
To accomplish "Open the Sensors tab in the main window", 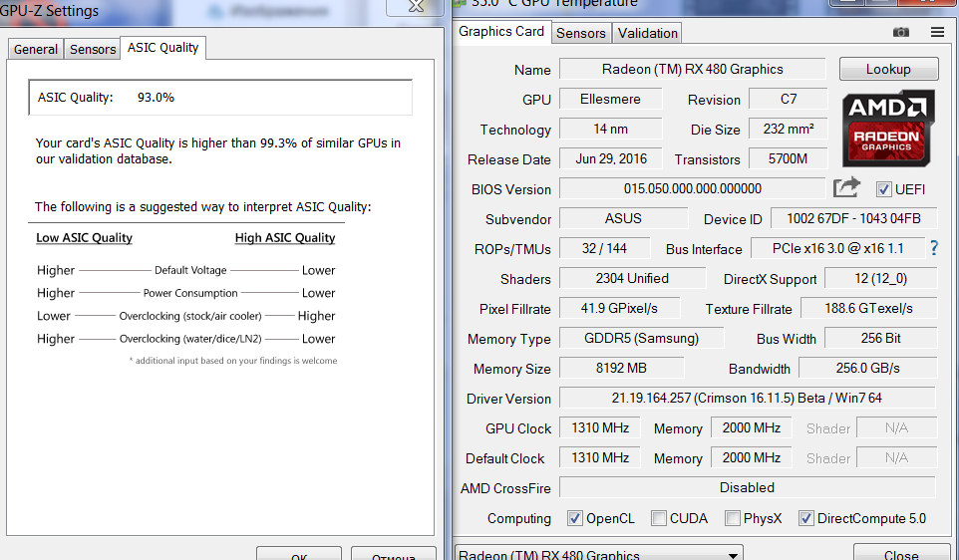I will click(580, 33).
